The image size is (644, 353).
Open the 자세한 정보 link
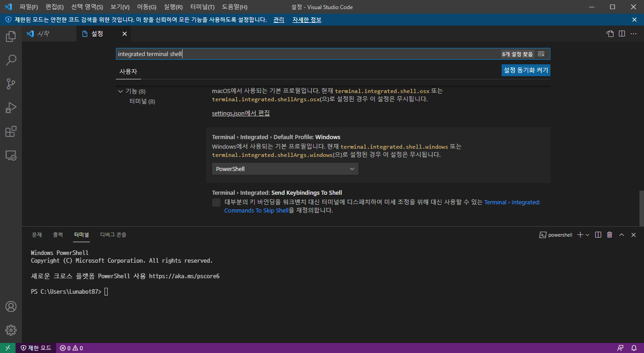click(x=307, y=20)
